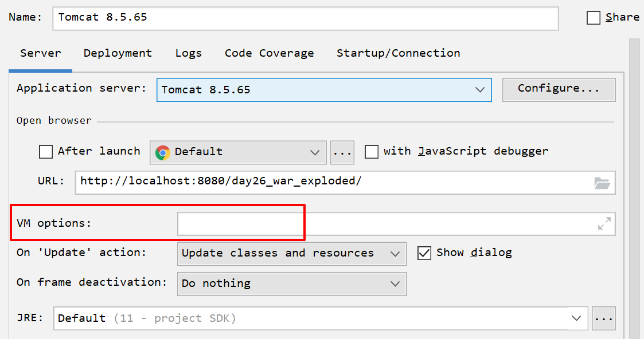Image resolution: width=644 pixels, height=339 pixels.
Task: Expand the JRE Default dropdown
Action: point(321,318)
